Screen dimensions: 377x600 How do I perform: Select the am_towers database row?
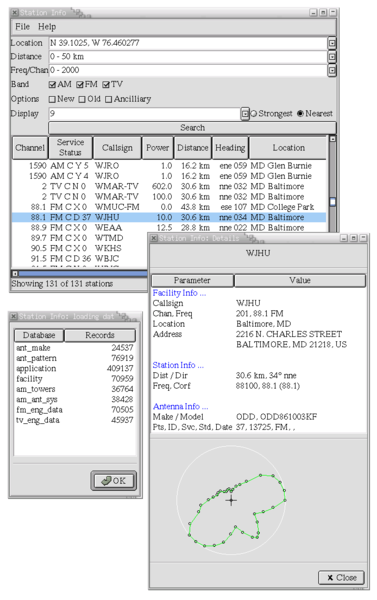click(75, 390)
